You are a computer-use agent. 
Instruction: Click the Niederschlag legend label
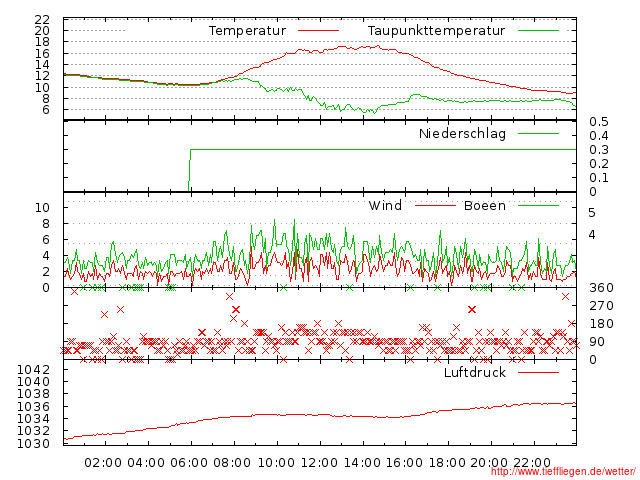[462, 133]
